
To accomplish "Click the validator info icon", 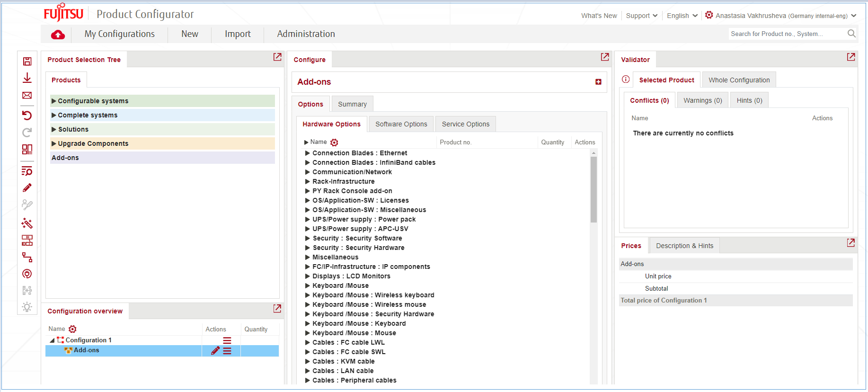I will [x=626, y=80].
